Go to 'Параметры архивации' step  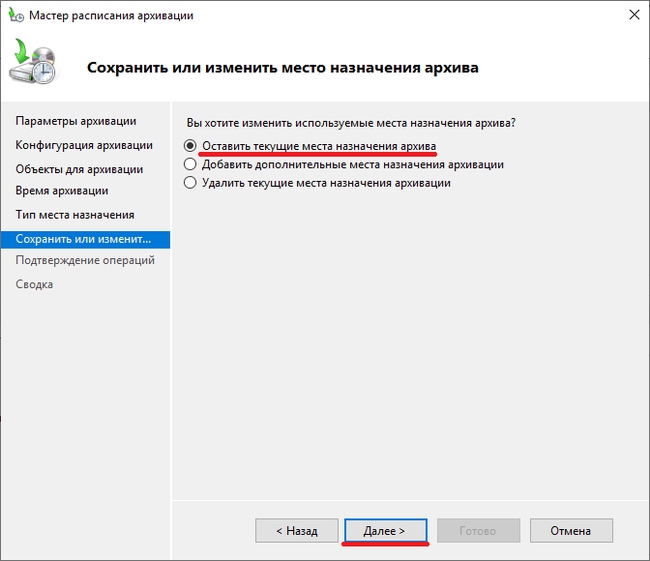pos(76,121)
